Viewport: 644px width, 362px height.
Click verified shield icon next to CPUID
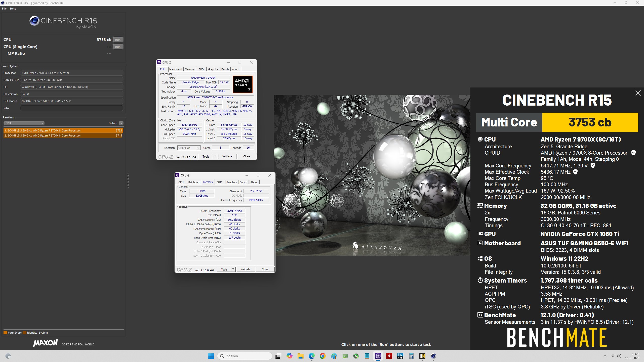tap(633, 153)
